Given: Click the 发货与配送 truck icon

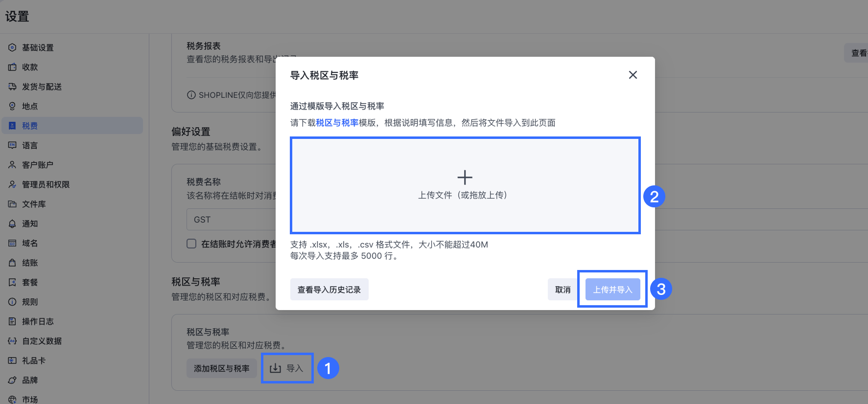Looking at the screenshot, I should click(x=12, y=87).
